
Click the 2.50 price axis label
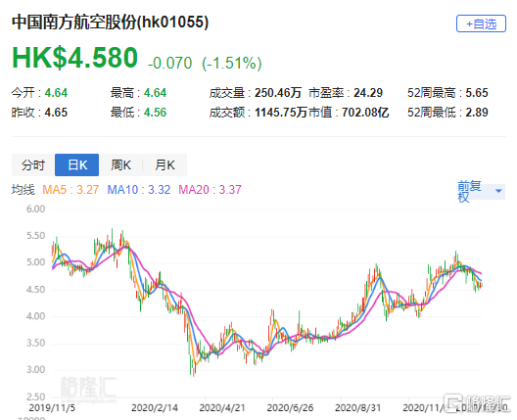pos(36,397)
